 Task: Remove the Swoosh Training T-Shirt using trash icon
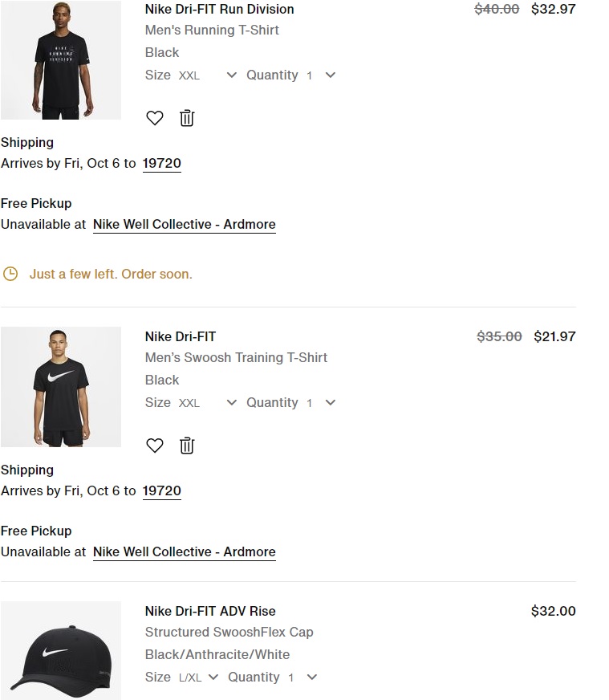tap(187, 446)
